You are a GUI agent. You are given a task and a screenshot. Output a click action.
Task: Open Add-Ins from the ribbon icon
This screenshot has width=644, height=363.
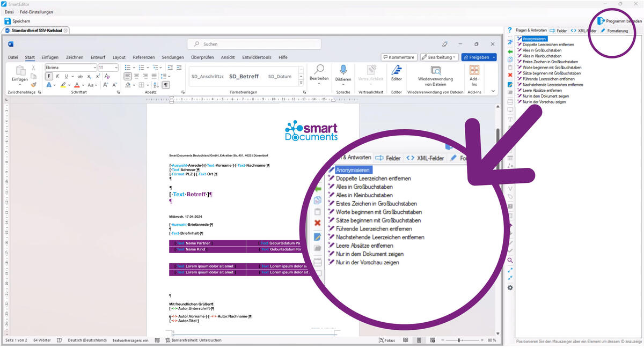click(474, 70)
